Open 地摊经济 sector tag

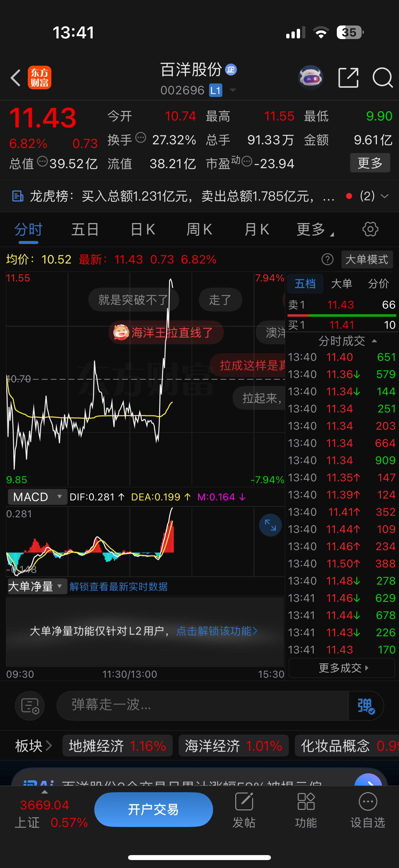click(117, 746)
